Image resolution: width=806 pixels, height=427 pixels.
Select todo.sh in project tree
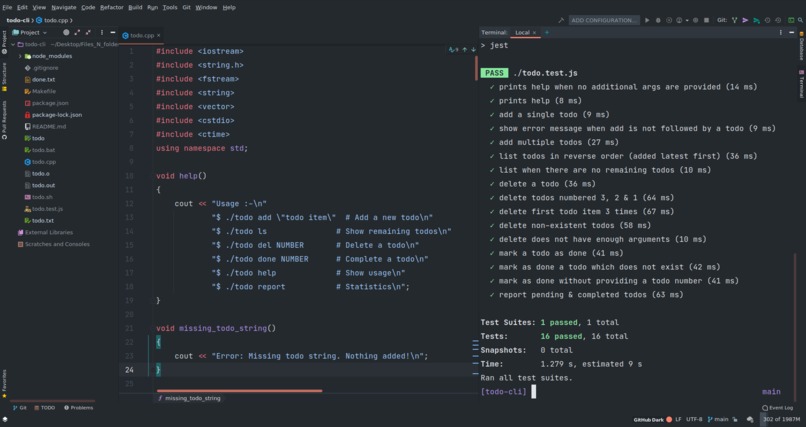pyautogui.click(x=39, y=197)
